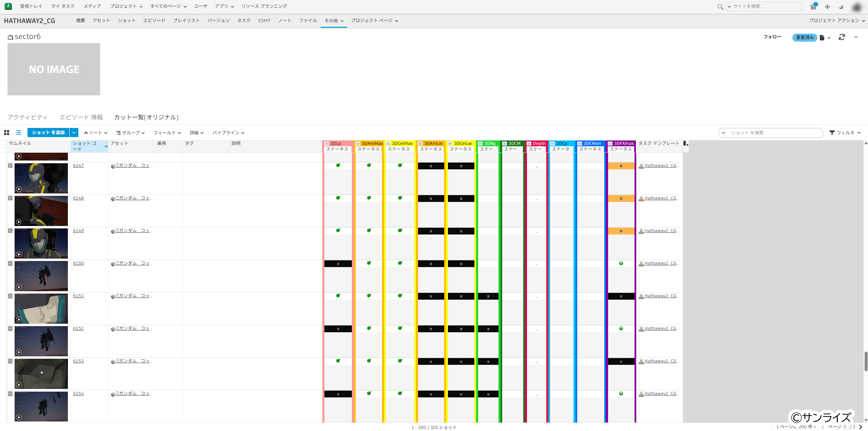Collapse the 3DCelLw pipeline step column

450,144
